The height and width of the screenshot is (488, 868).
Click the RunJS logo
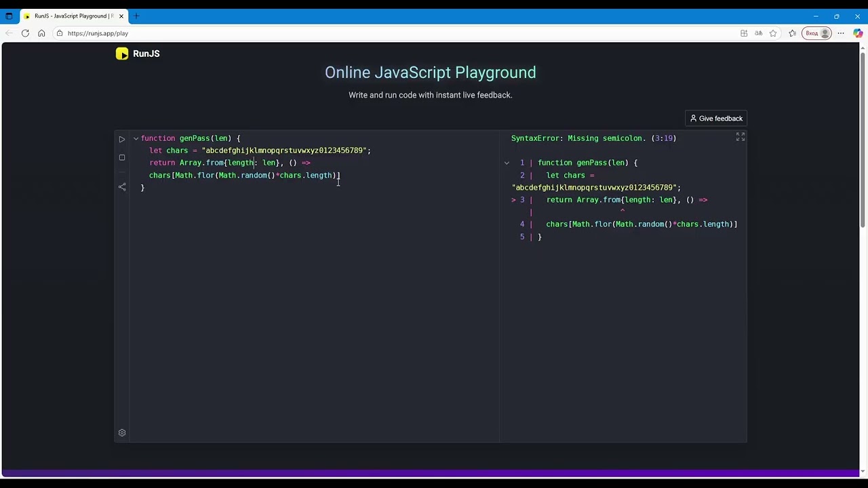(138, 54)
